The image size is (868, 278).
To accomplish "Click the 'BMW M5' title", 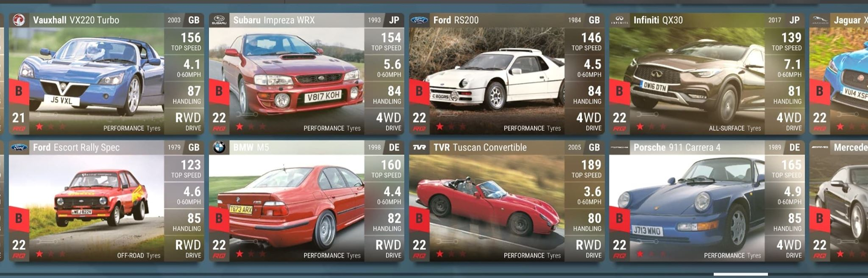I will [251, 147].
